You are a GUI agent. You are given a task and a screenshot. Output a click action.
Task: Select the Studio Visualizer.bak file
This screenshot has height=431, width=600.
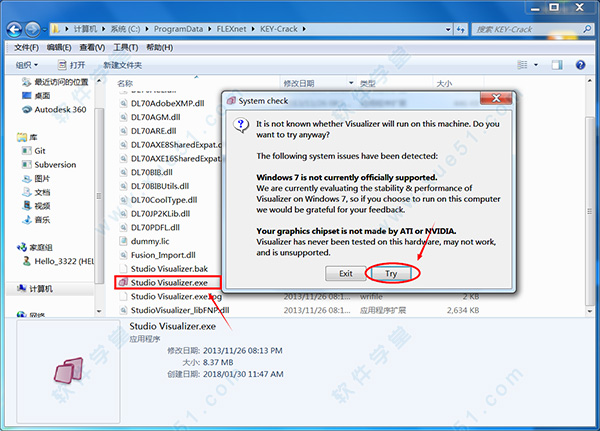[x=164, y=269]
